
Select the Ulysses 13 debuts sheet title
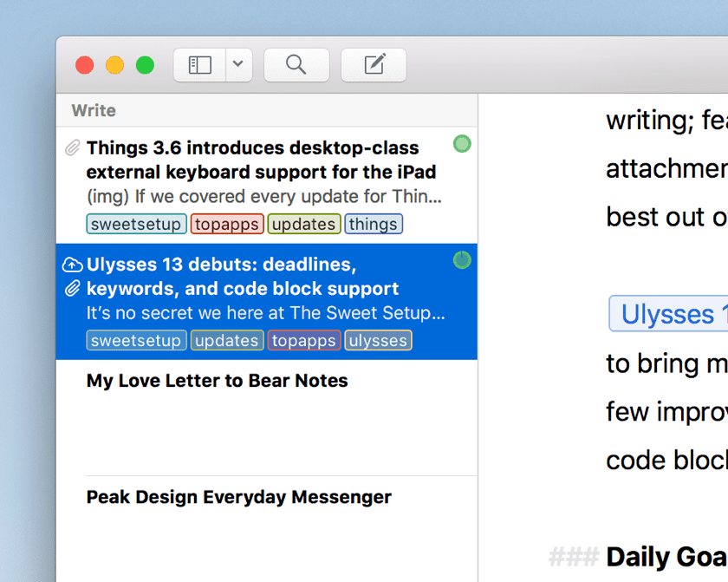[243, 277]
